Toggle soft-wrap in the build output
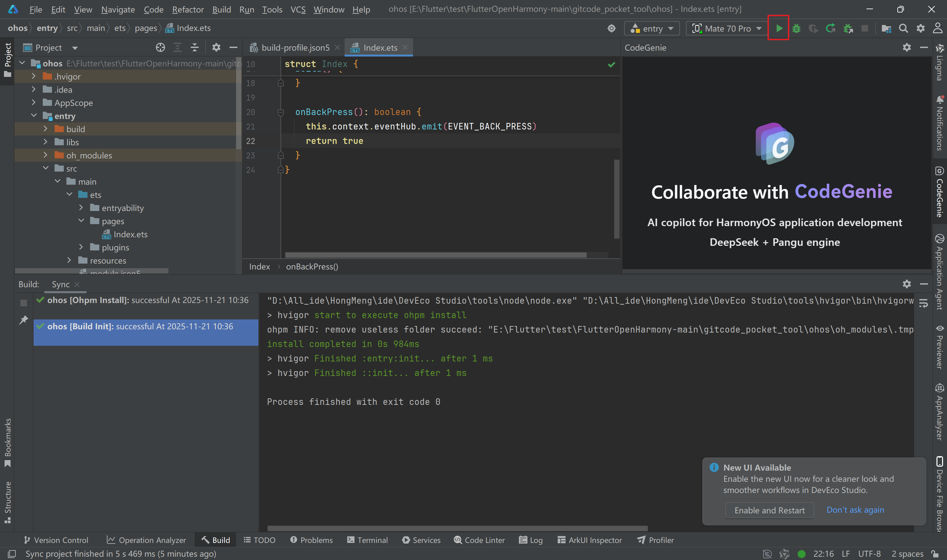 click(923, 303)
